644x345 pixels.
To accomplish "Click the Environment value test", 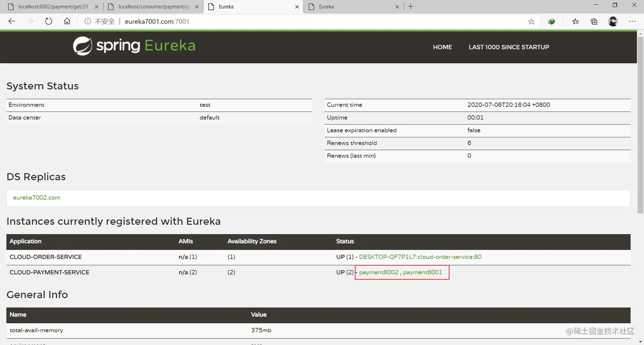I will point(205,105).
